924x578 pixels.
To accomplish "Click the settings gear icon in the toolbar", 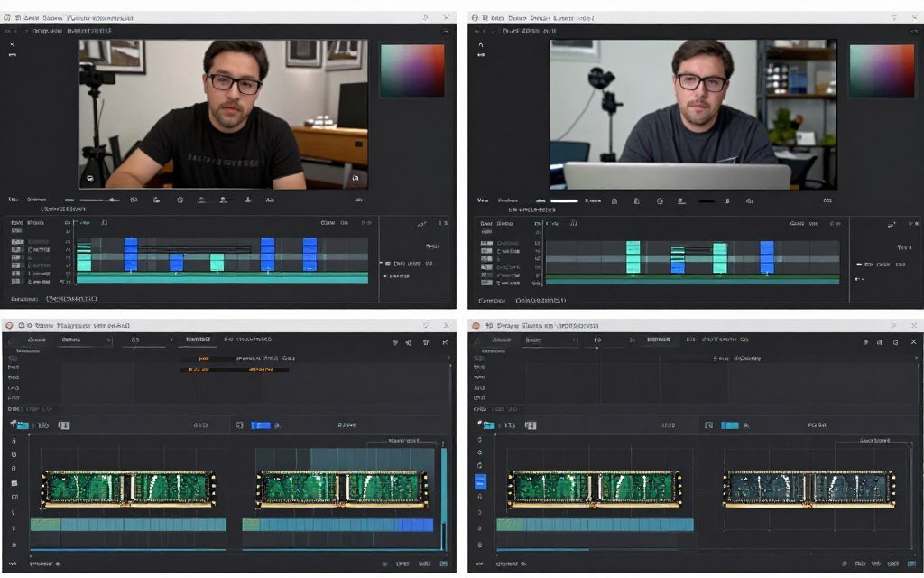I will click(180, 200).
